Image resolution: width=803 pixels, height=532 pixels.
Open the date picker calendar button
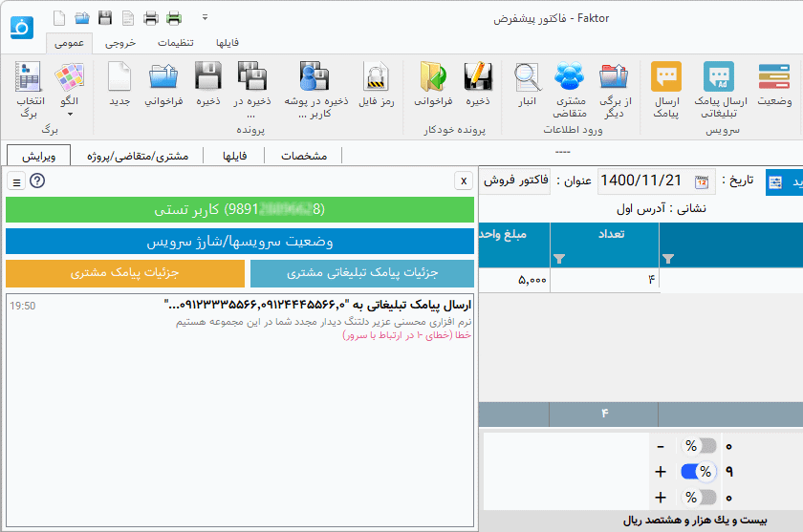click(702, 181)
